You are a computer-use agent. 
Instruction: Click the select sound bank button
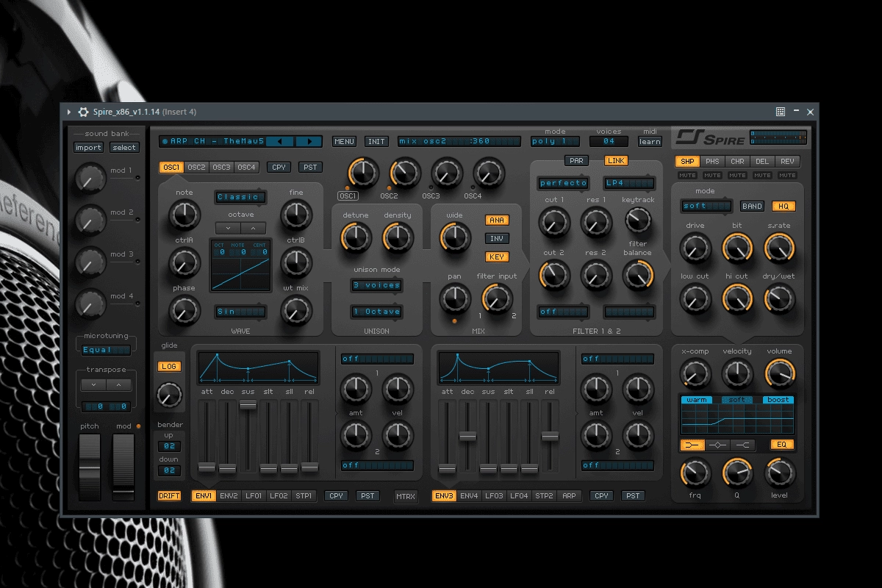(124, 148)
